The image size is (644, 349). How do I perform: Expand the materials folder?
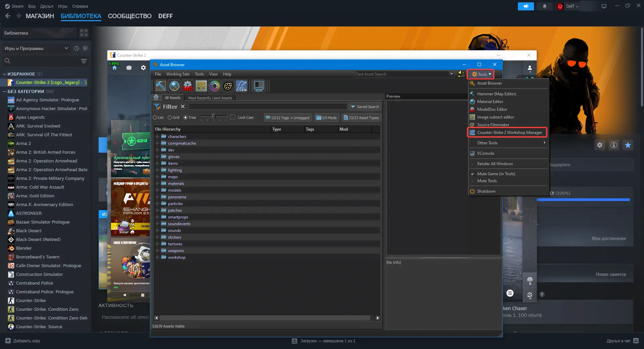click(x=157, y=184)
